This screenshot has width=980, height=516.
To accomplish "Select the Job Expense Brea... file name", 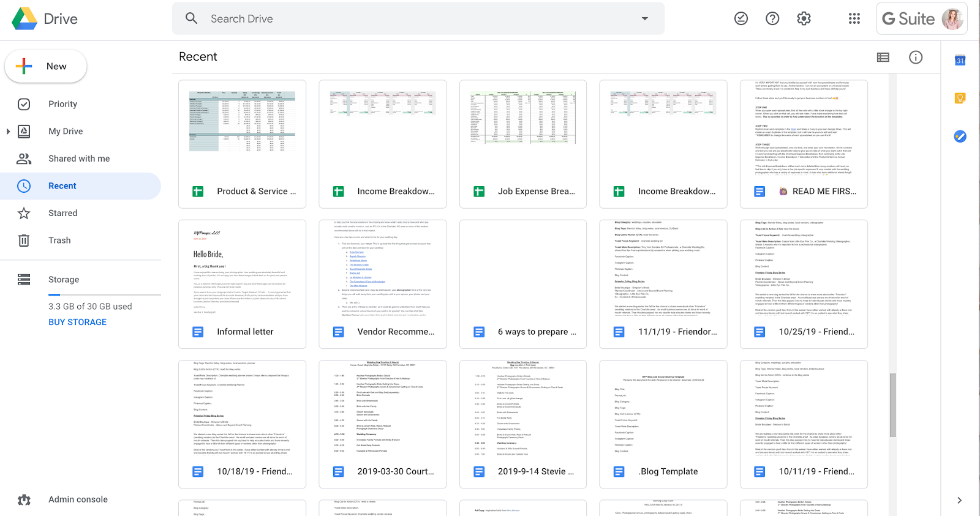I will tap(537, 192).
